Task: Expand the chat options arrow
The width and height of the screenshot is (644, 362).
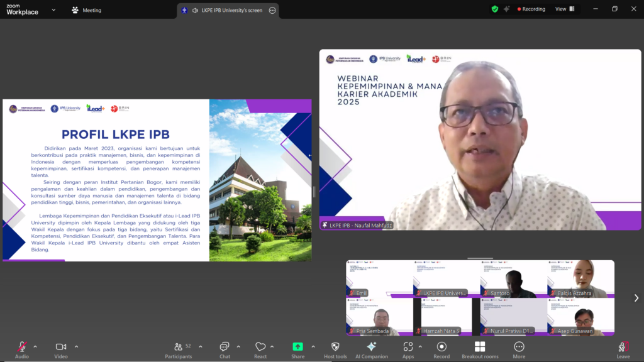Action: coord(238,347)
